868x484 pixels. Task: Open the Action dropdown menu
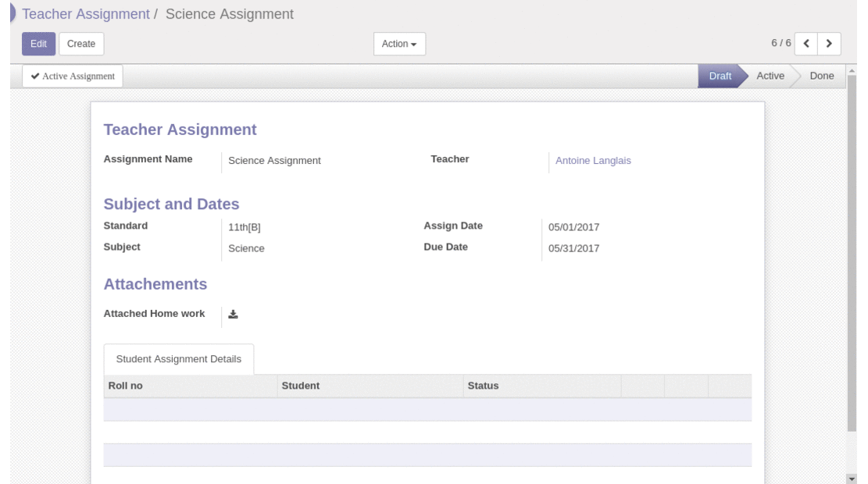pos(399,44)
